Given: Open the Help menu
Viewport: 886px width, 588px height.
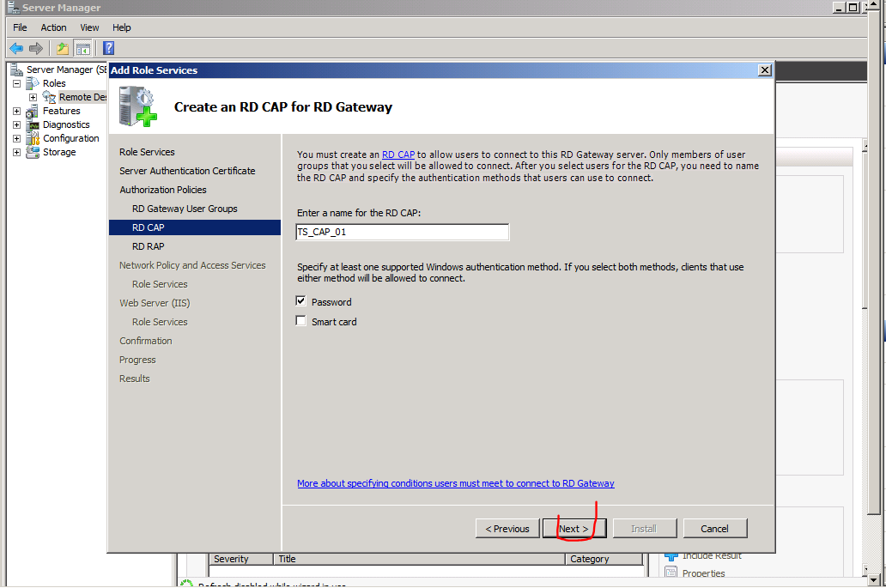Looking at the screenshot, I should tap(122, 27).
